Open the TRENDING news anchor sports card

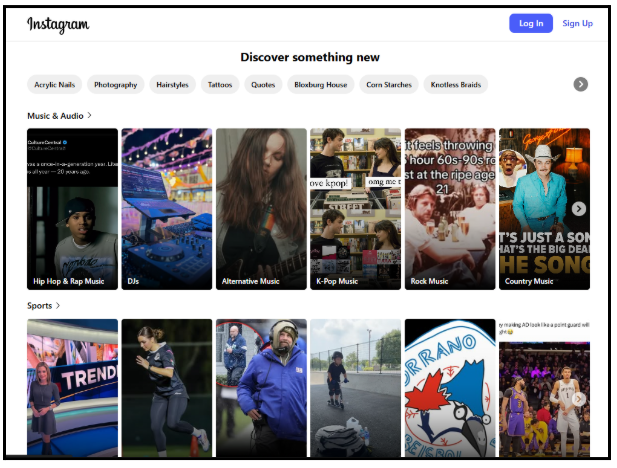pyautogui.click(x=72, y=388)
